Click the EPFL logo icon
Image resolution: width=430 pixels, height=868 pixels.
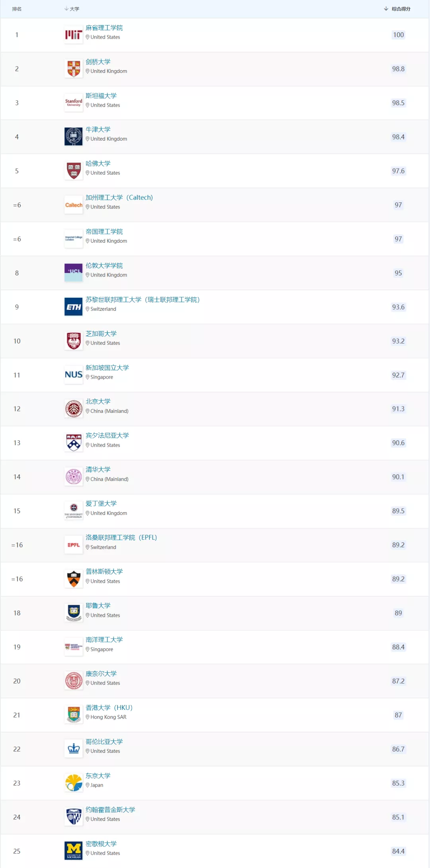coord(74,545)
